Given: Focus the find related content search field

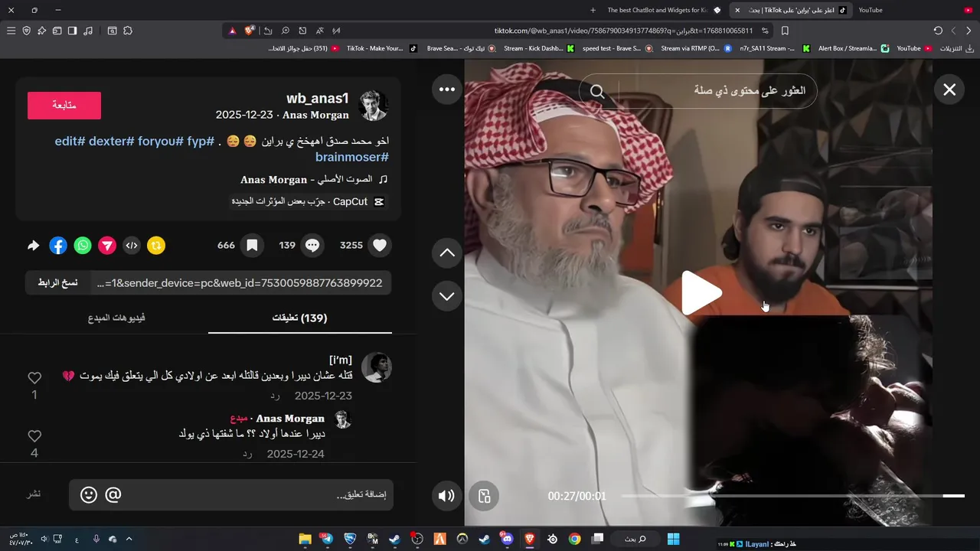Looking at the screenshot, I should click(714, 91).
